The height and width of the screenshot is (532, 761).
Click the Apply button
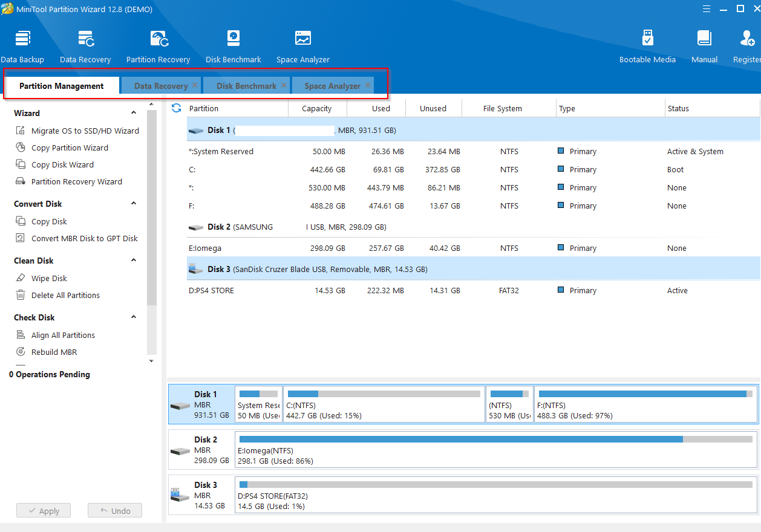[x=44, y=511]
